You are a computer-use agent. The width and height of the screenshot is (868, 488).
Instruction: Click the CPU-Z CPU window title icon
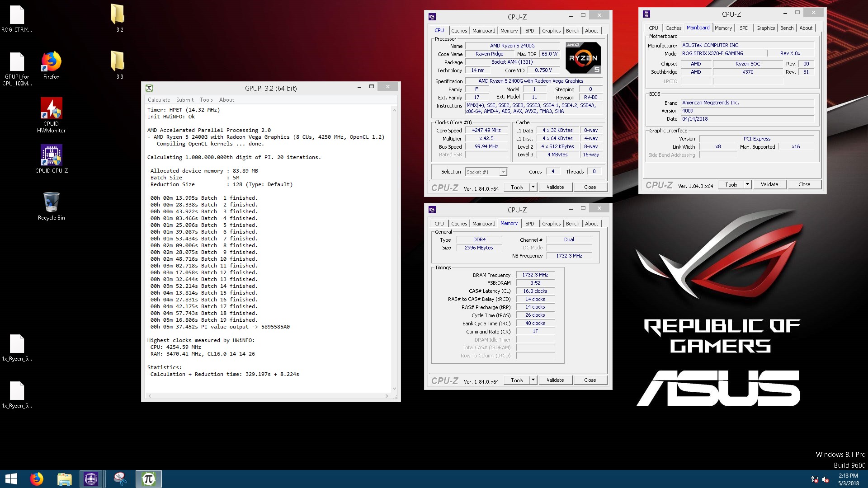click(x=432, y=17)
